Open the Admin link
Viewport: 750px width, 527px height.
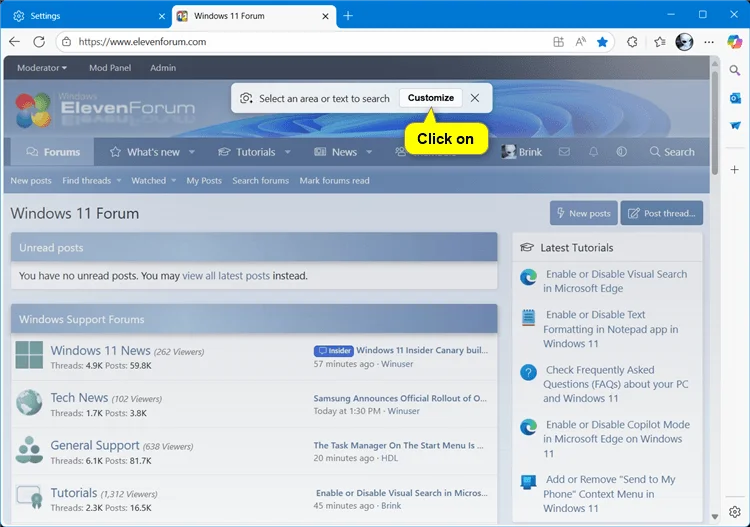pos(163,68)
